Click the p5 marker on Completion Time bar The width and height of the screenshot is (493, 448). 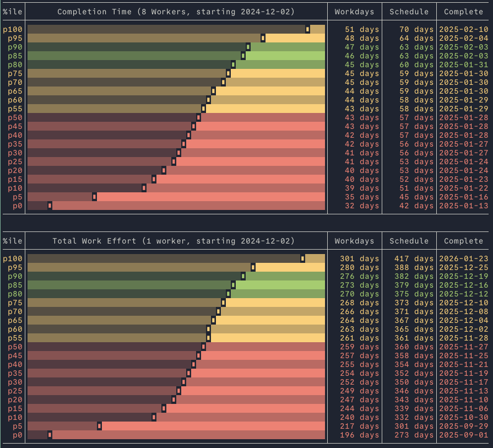coord(94,197)
